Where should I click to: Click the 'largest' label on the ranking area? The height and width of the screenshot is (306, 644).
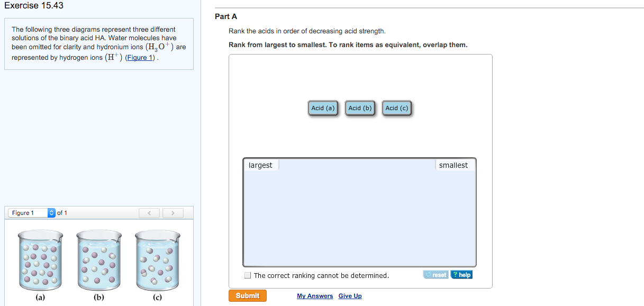pos(260,165)
